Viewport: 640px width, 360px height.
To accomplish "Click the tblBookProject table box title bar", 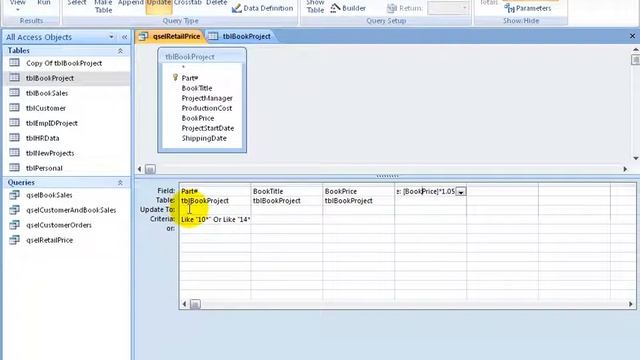I will click(202, 57).
